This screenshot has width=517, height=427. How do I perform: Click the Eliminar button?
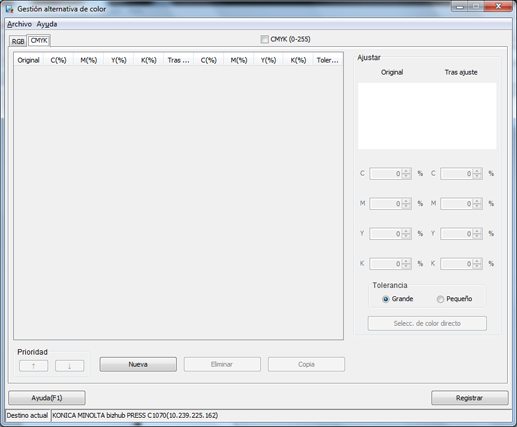click(x=222, y=364)
